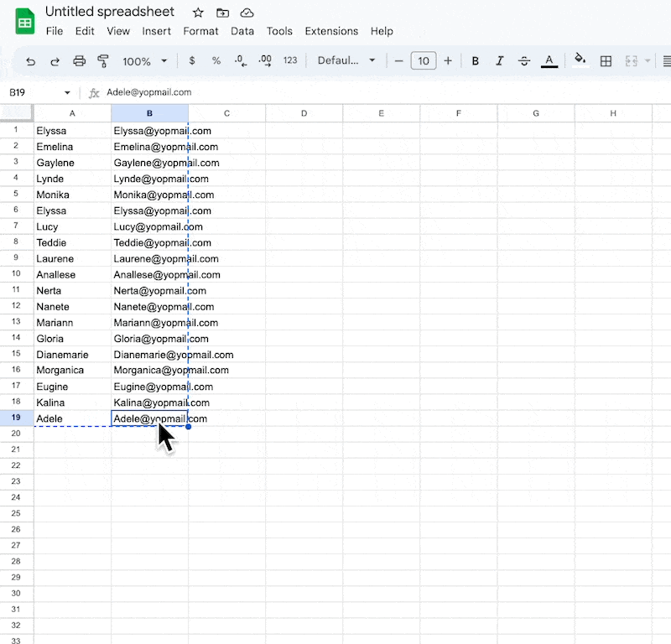Open the text color picker

click(x=549, y=61)
